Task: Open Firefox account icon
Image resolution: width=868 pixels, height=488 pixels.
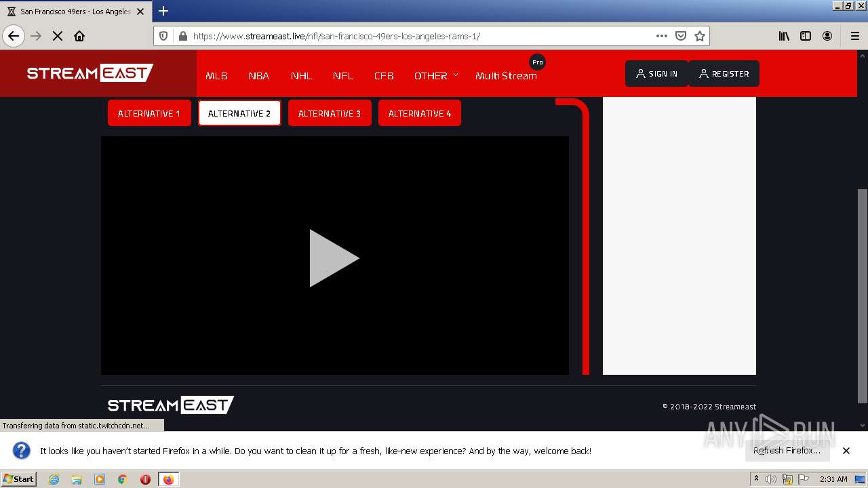Action: pyautogui.click(x=827, y=36)
